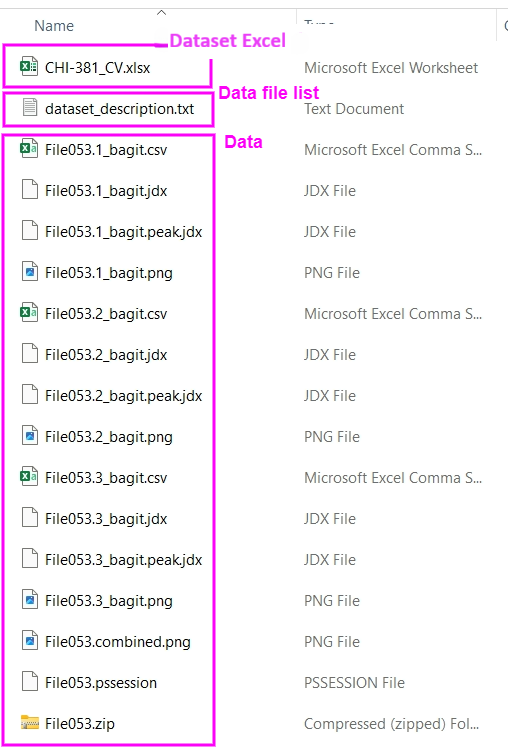Select the file name File053.3_bagit.csv

point(106,479)
